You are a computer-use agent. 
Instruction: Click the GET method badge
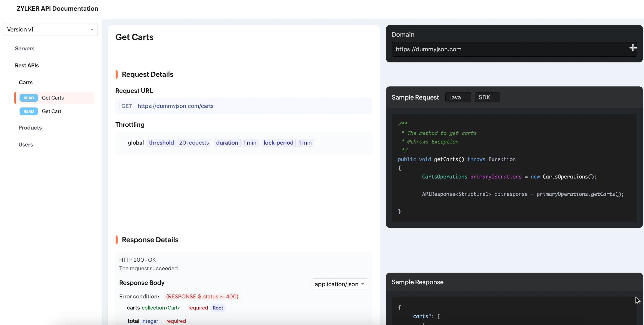click(127, 106)
